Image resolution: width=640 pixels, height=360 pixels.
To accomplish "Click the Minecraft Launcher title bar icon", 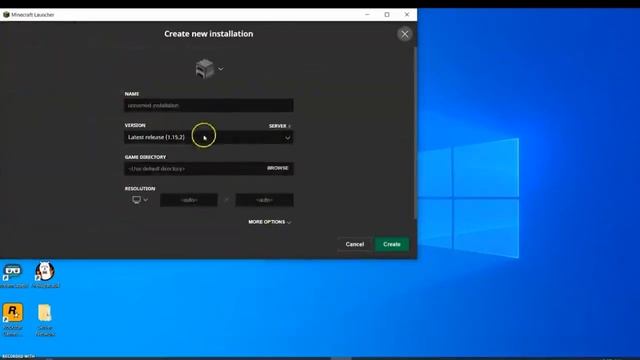I will click(x=6, y=15).
